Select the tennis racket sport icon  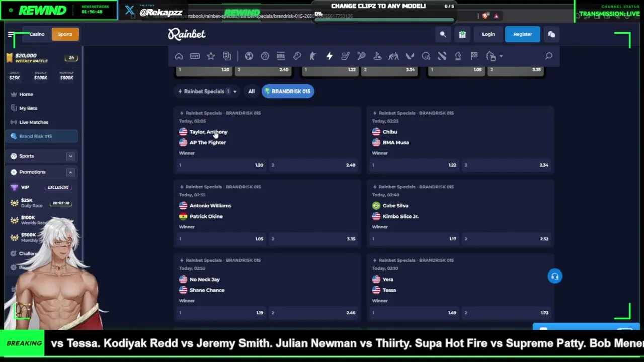(361, 56)
